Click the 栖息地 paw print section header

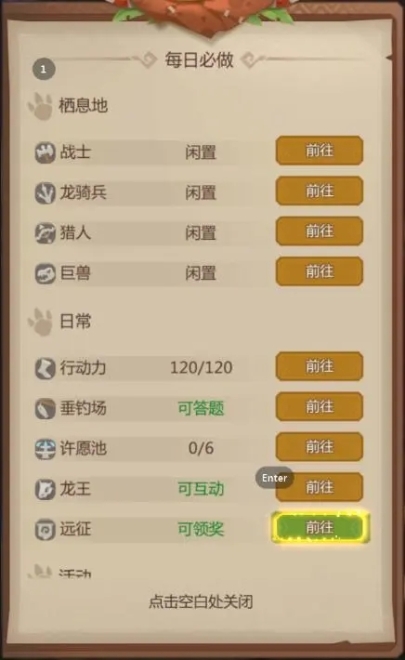[x=67, y=106]
